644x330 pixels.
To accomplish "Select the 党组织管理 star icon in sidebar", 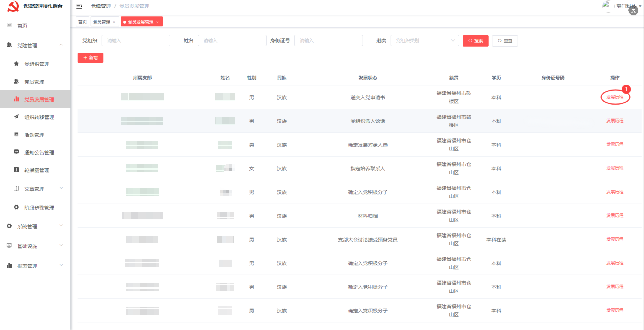I will coord(16,64).
